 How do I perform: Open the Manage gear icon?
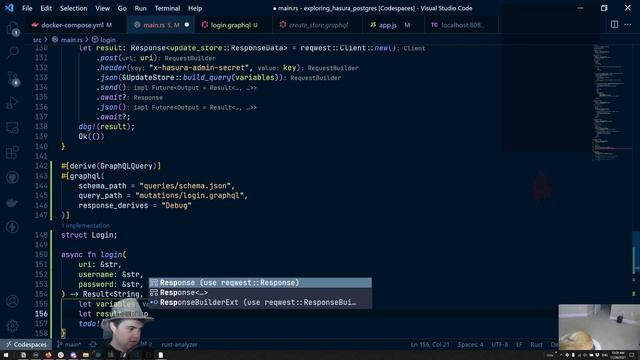click(13, 326)
